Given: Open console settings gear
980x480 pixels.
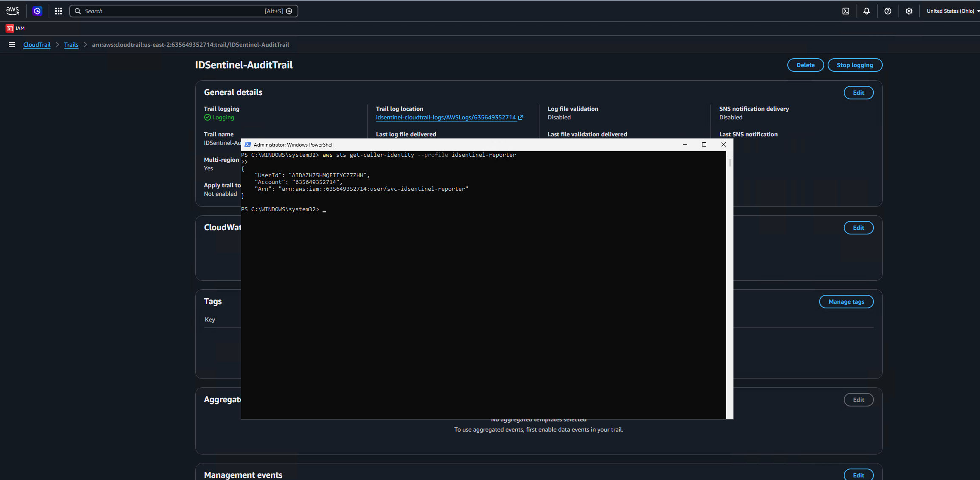Looking at the screenshot, I should point(909,11).
